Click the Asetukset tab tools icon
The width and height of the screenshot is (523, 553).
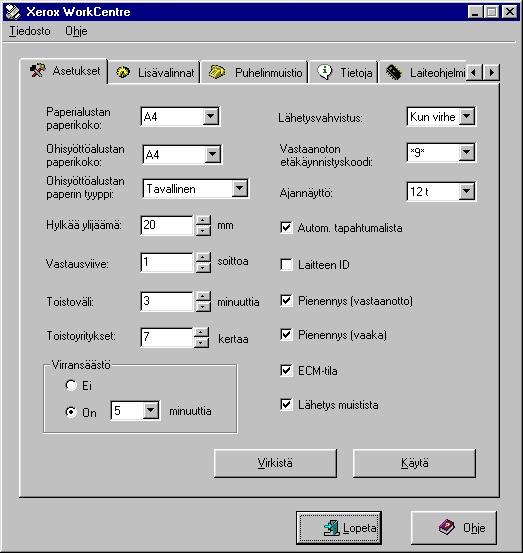coord(37,71)
